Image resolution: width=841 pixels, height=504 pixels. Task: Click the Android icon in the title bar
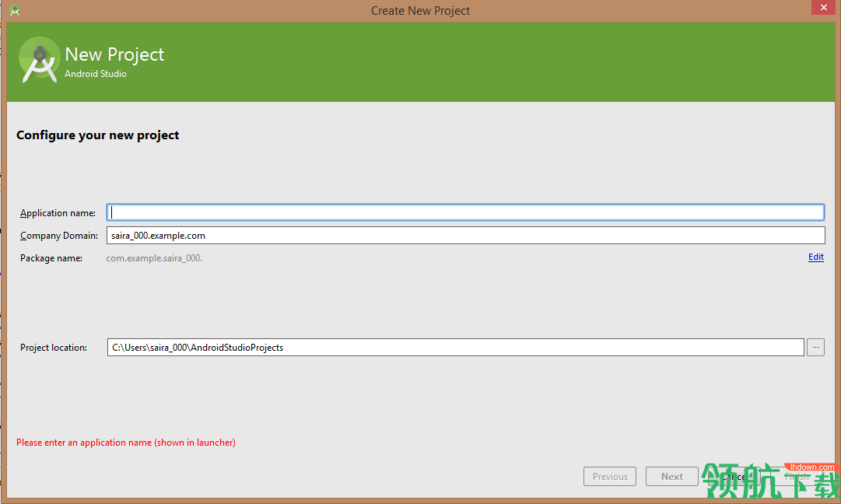pyautogui.click(x=13, y=10)
